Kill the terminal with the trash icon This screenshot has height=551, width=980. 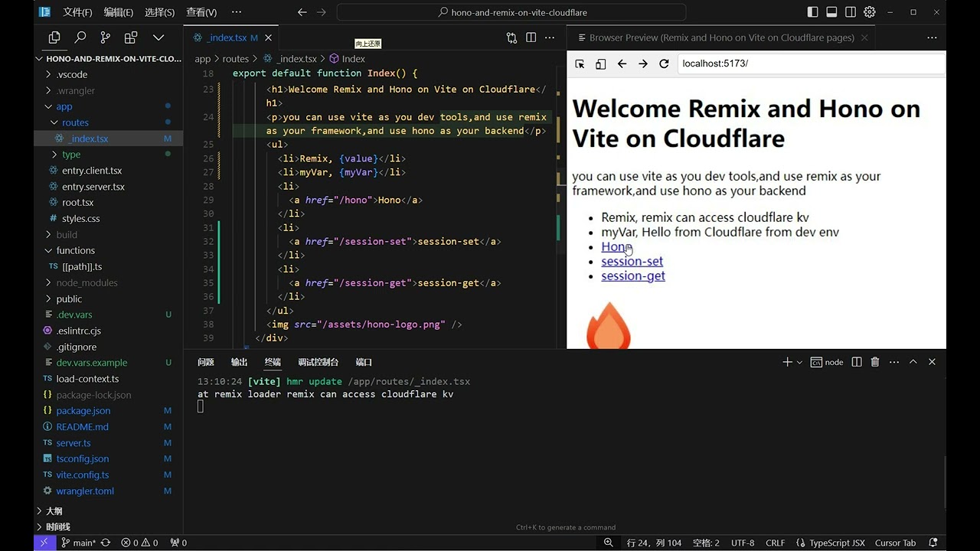(875, 362)
